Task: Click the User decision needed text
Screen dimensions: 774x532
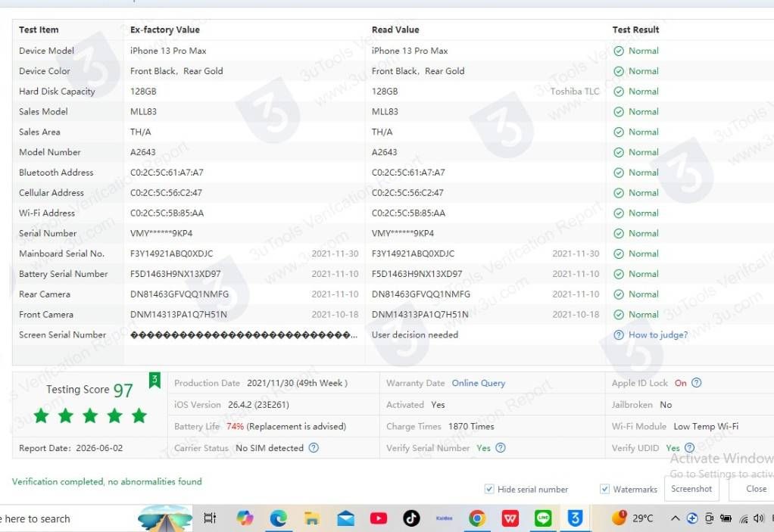Action: point(415,334)
